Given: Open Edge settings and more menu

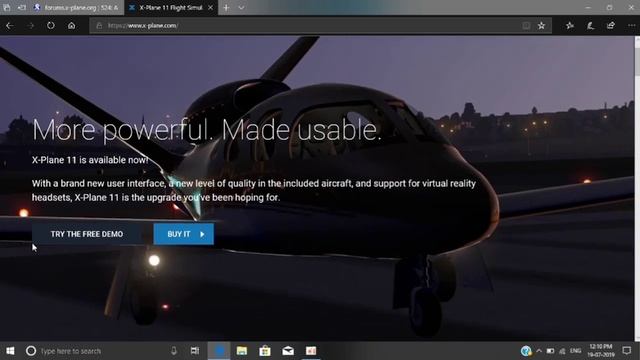Looking at the screenshot, I should (x=631, y=26).
